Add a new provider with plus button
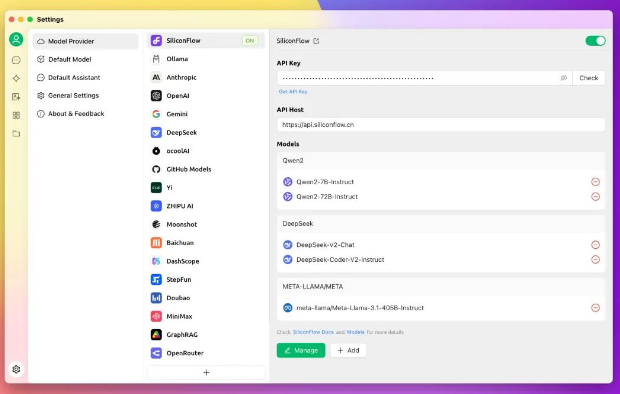The height and width of the screenshot is (394, 620). pyautogui.click(x=206, y=373)
